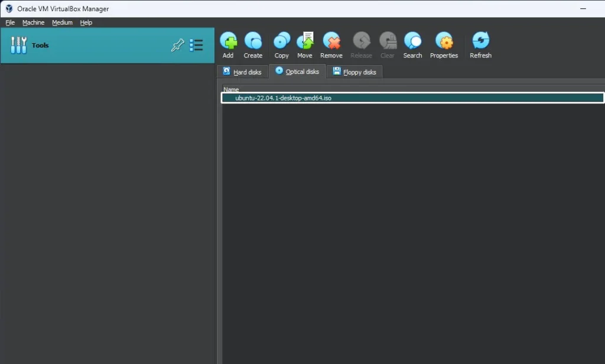Viewport: 605px width, 364px height.
Task: Minimize the VirtualBox Manager window
Action: point(583,8)
